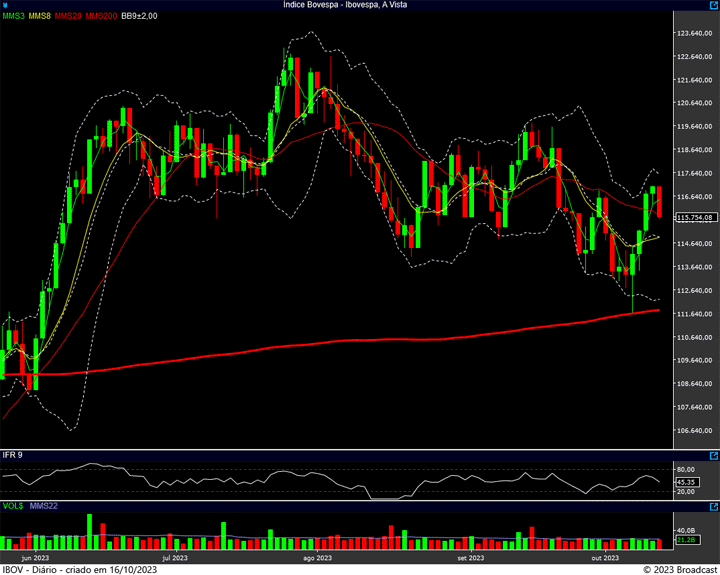This screenshot has width=720, height=575.
Task: Click the pop-out window icon at top-right
Action: (x=713, y=5)
